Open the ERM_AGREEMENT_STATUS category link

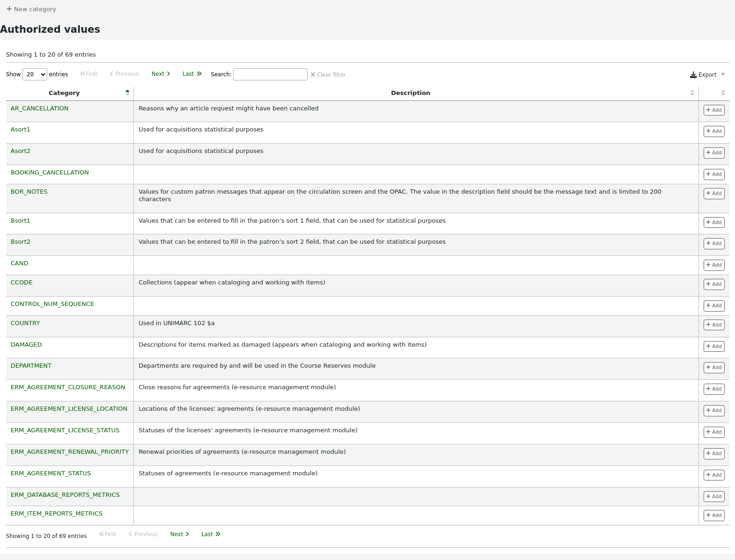click(x=51, y=473)
